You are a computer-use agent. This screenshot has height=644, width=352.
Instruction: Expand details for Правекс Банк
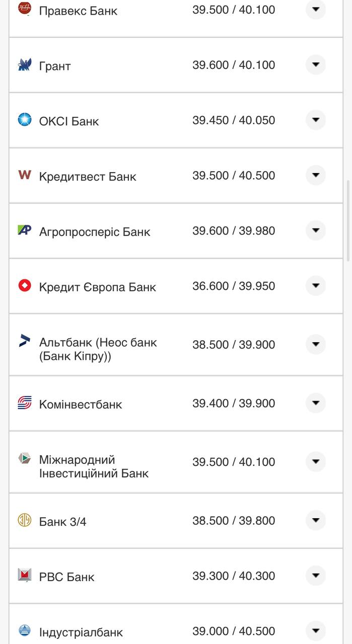316,9
